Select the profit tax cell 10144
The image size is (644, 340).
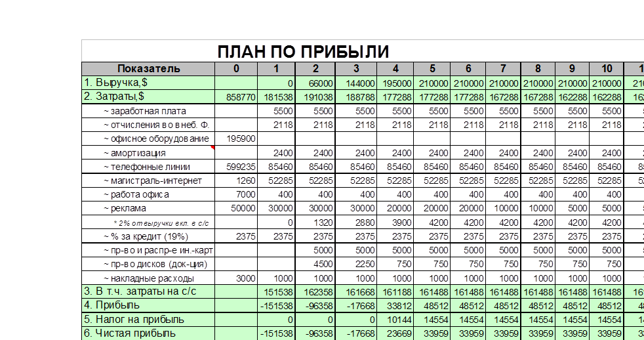[395, 320]
